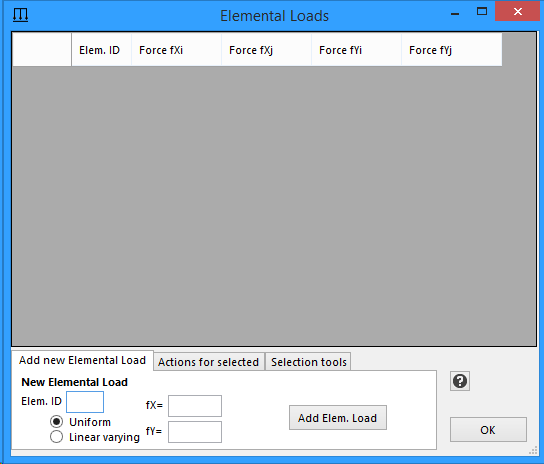
Task: Click the Force fXj column header
Action: [x=266, y=50]
